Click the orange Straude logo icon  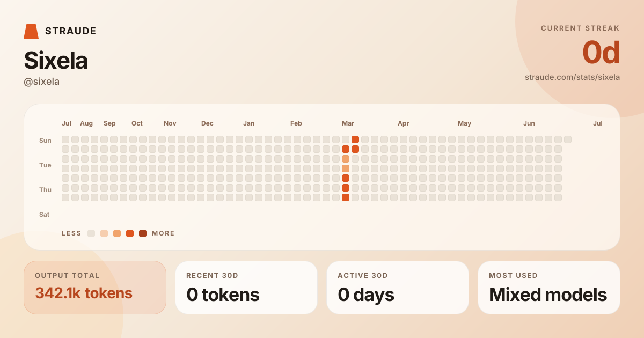click(x=31, y=31)
